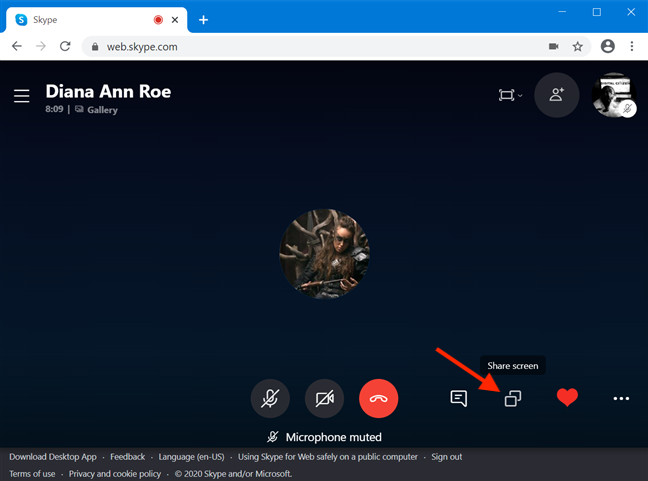
Task: Click the browser forward arrow
Action: click(40, 46)
